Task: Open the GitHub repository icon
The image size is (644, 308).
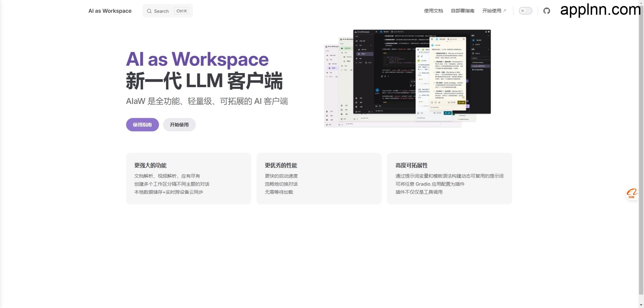Action: [547, 11]
